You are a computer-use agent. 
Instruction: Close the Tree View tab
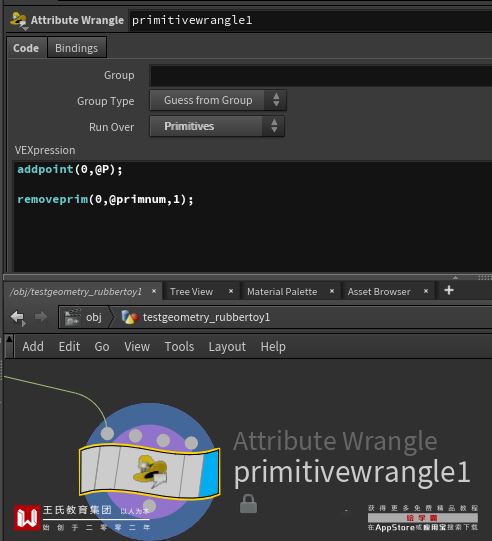click(231, 292)
